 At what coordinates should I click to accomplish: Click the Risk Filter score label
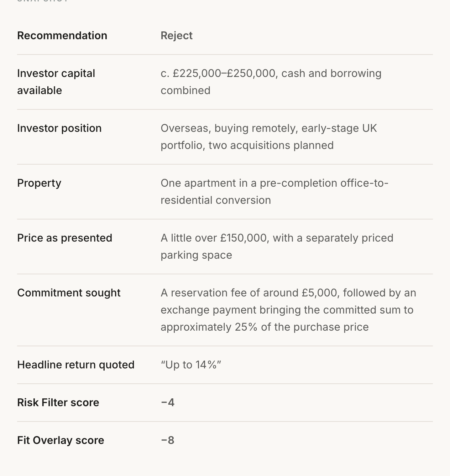[58, 403]
